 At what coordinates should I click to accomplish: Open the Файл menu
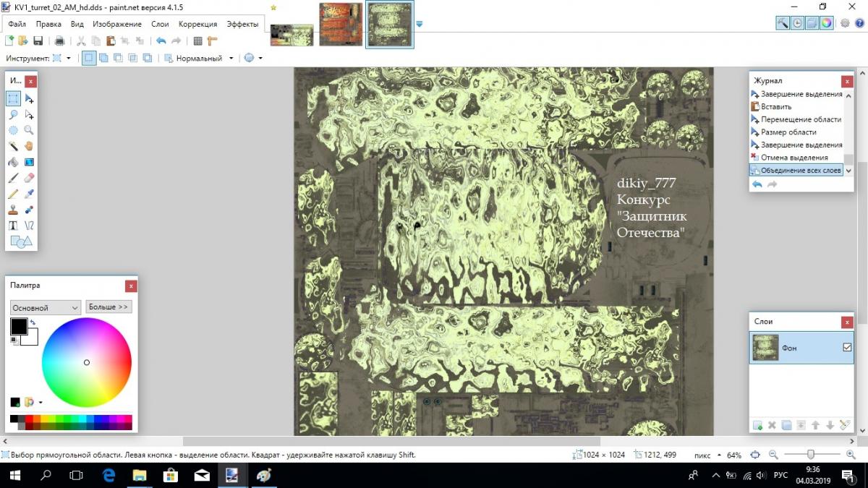[x=17, y=24]
